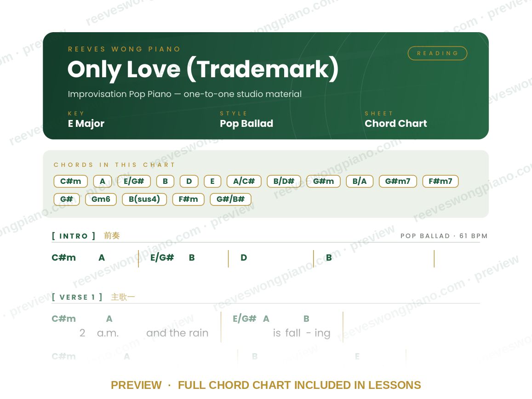Viewport: 532px width, 399px height.
Task: Click the song title Only Love (Trademark)
Action: pos(203,69)
